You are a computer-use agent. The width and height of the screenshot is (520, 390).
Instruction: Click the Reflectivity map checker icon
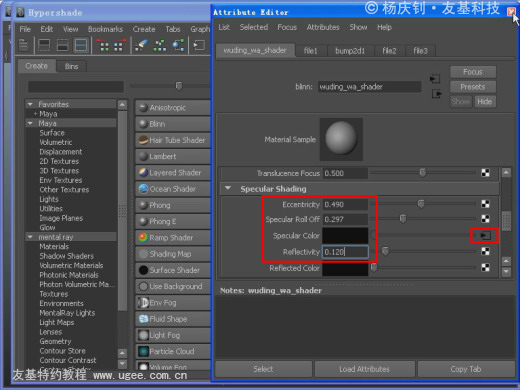[485, 251]
